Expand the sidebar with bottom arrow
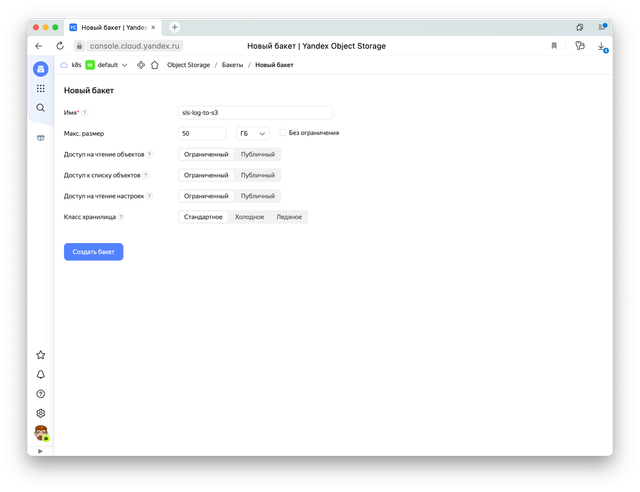The width and height of the screenshot is (640, 492). tap(40, 451)
